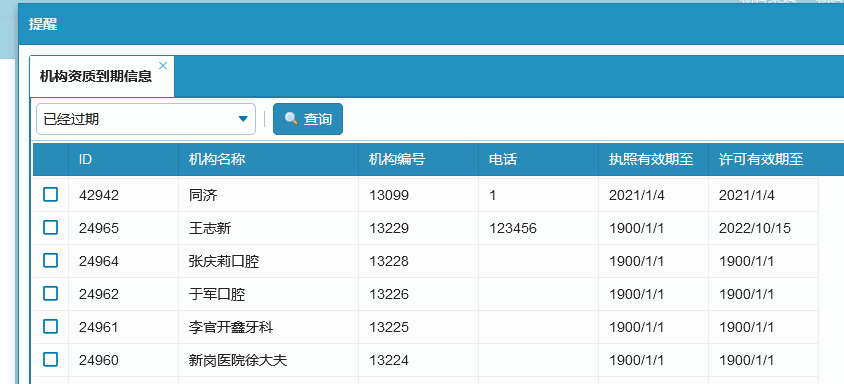Viewport: 844px width, 384px height.
Task: Click the 电话 column header
Action: click(x=538, y=159)
